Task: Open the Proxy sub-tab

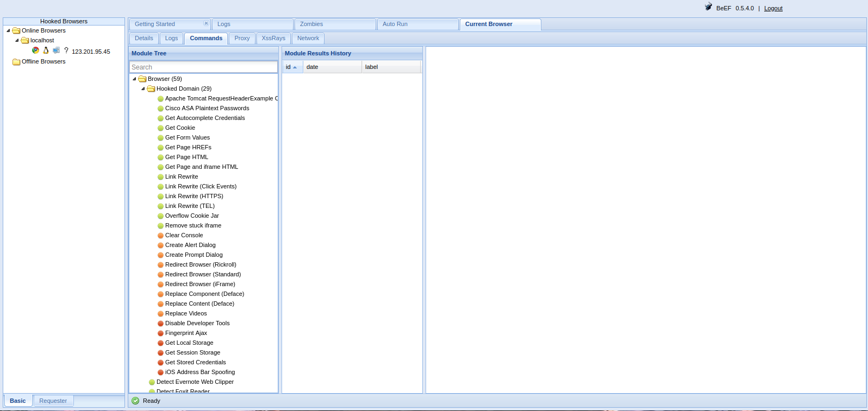Action: click(242, 39)
